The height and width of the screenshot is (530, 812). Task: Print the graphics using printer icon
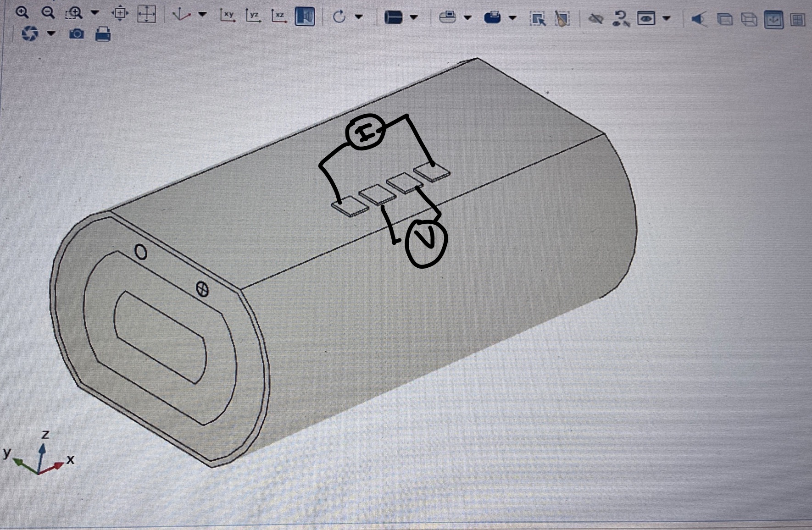pyautogui.click(x=103, y=34)
